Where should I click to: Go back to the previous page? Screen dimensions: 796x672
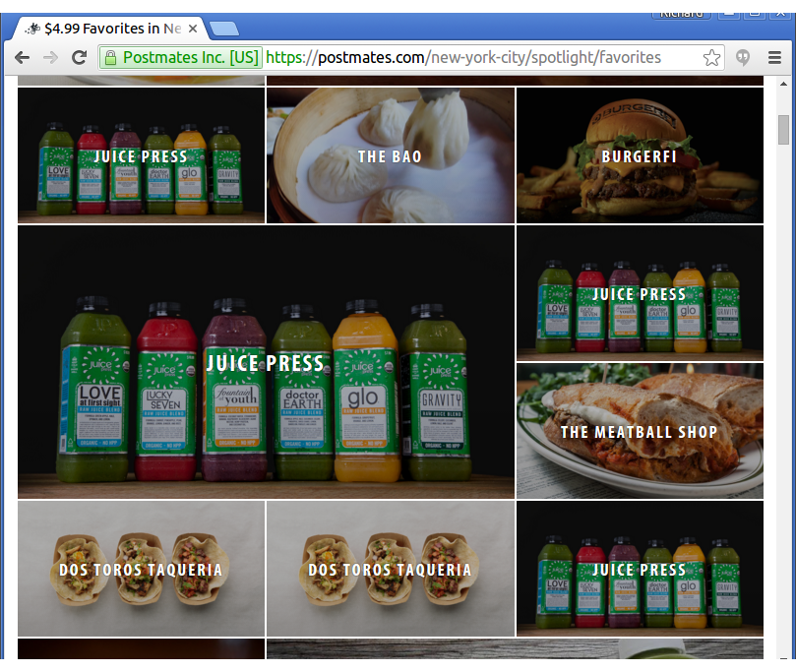point(22,57)
